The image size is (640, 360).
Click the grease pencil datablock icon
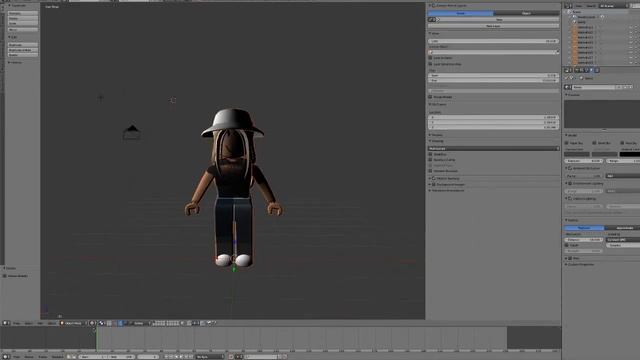pyautogui.click(x=431, y=20)
